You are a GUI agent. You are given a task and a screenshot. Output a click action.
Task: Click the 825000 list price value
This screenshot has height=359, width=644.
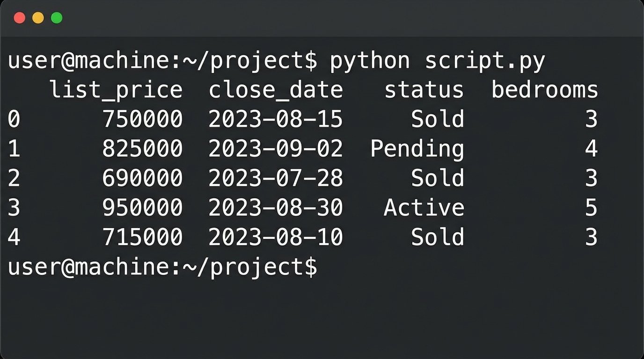(x=142, y=149)
